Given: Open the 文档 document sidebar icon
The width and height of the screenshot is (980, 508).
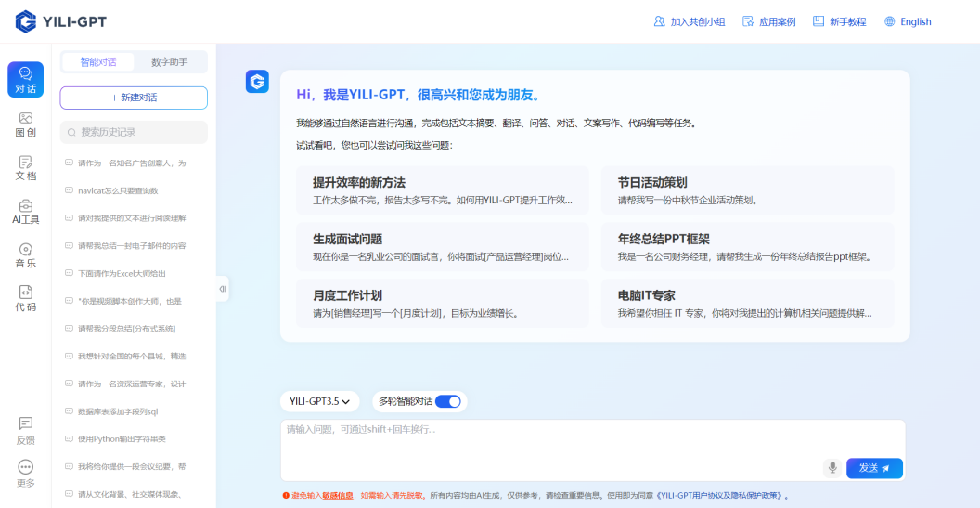Looking at the screenshot, I should coord(25,167).
